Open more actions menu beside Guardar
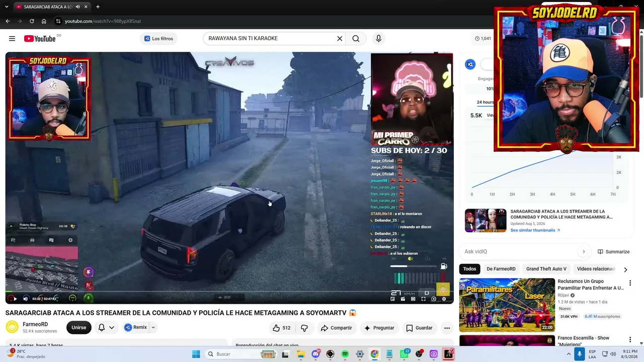Screen dimensions: 644x362 coord(447,328)
